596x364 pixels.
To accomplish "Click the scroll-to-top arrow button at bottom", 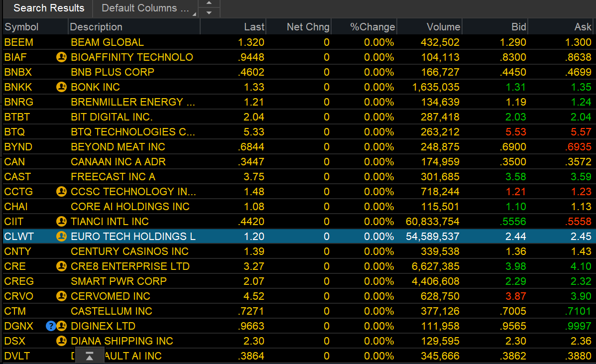I will (x=89, y=356).
